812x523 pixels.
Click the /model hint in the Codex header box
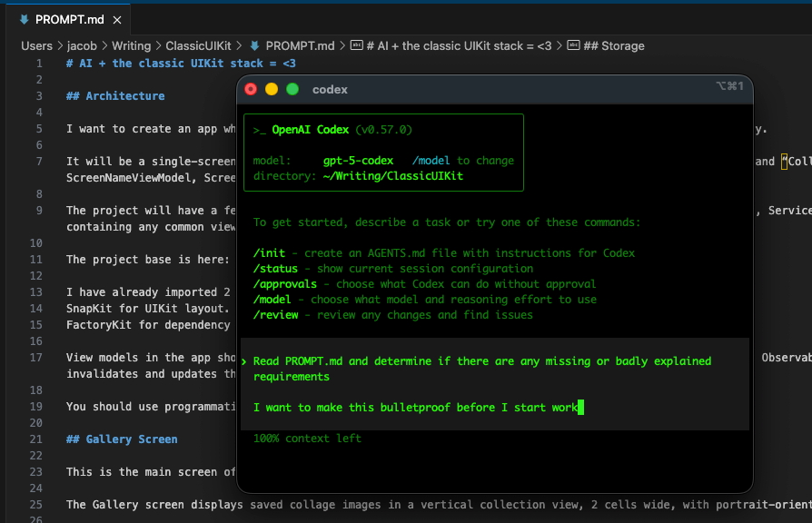[x=431, y=161]
